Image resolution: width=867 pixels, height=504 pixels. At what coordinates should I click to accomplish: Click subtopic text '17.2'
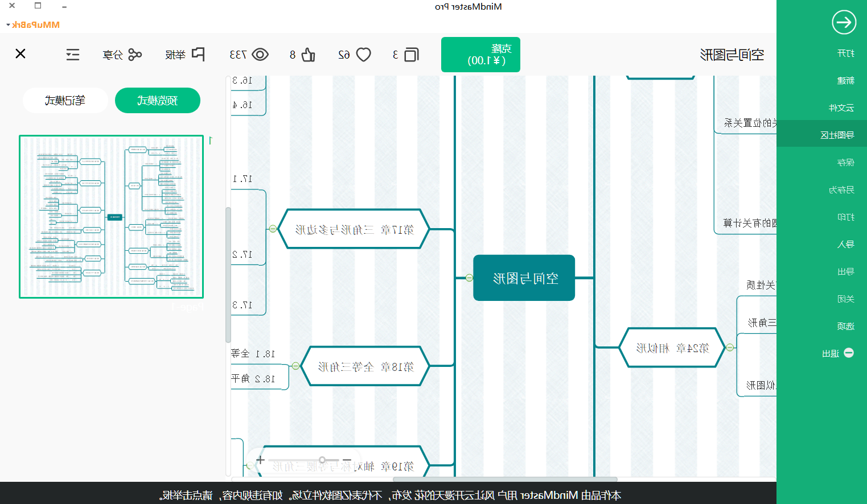[242, 254]
